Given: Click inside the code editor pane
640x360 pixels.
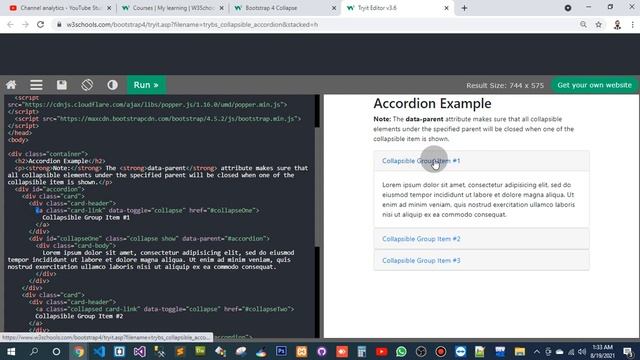Looking at the screenshot, I should point(159,216).
